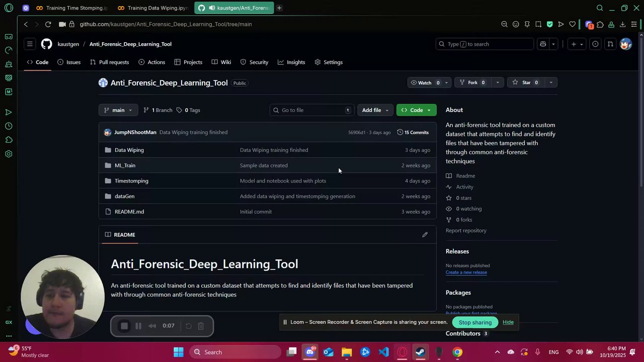
Task: Open the Insights tab
Action: click(291, 62)
